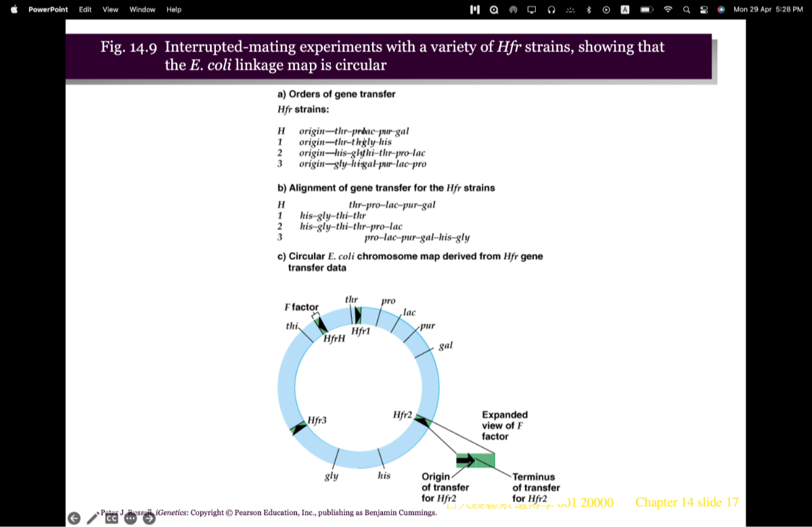Screen dimensions: 812x527
Task: Click the Spotlight search magnifier icon
Action: click(686, 9)
